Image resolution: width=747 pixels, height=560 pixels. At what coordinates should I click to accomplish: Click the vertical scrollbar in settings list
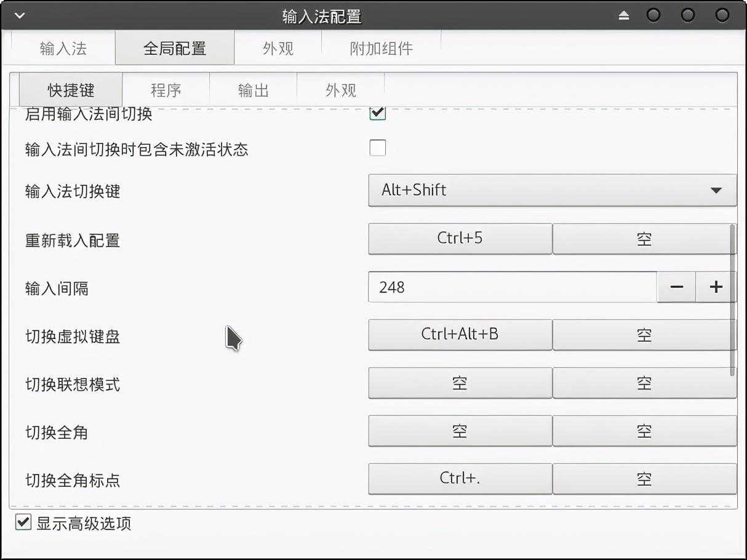click(x=732, y=300)
